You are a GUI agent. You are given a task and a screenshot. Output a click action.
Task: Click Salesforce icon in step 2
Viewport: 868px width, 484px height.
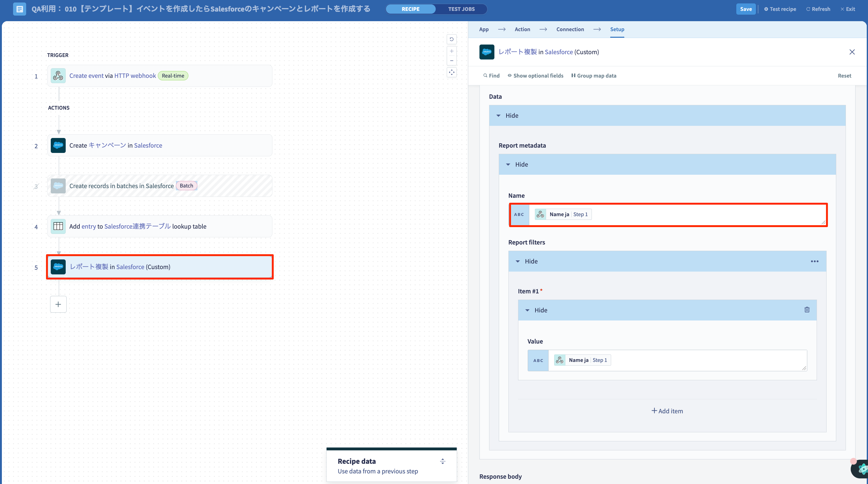(x=58, y=145)
